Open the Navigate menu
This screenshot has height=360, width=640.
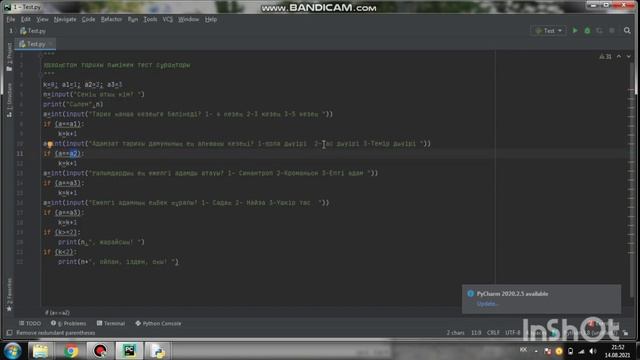tap(65, 19)
